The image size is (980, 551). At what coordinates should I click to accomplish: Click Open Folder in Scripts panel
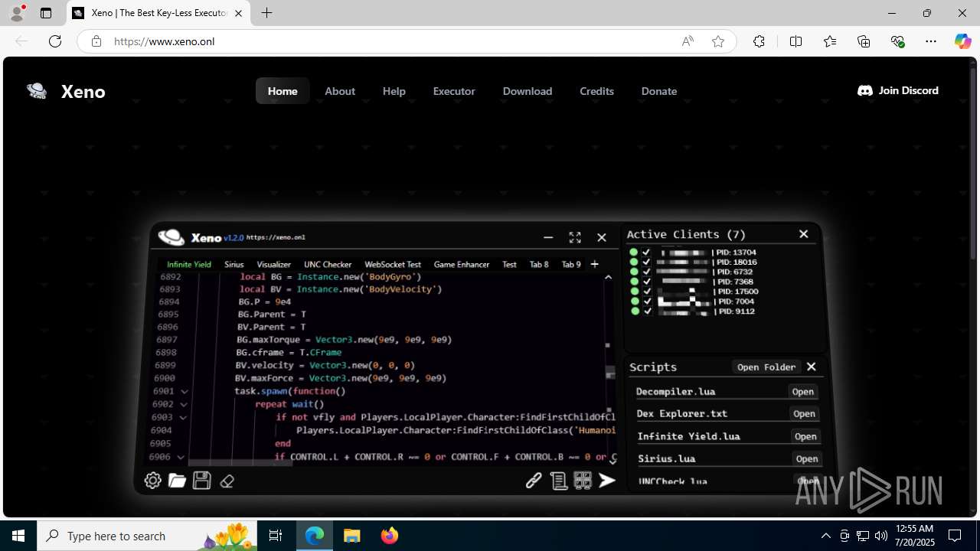click(x=766, y=367)
